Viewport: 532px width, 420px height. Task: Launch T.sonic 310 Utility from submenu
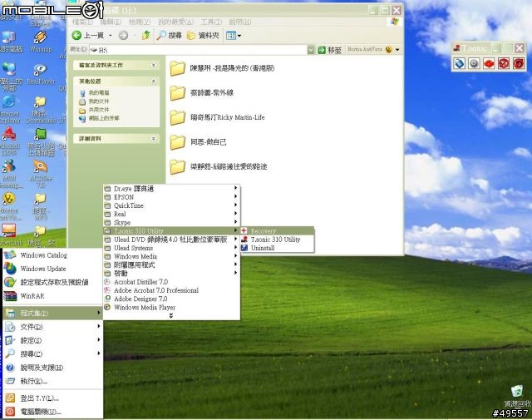(x=278, y=240)
